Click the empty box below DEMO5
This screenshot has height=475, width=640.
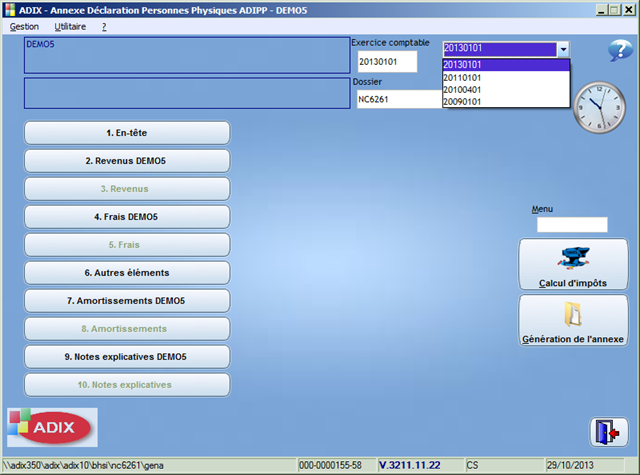point(187,93)
